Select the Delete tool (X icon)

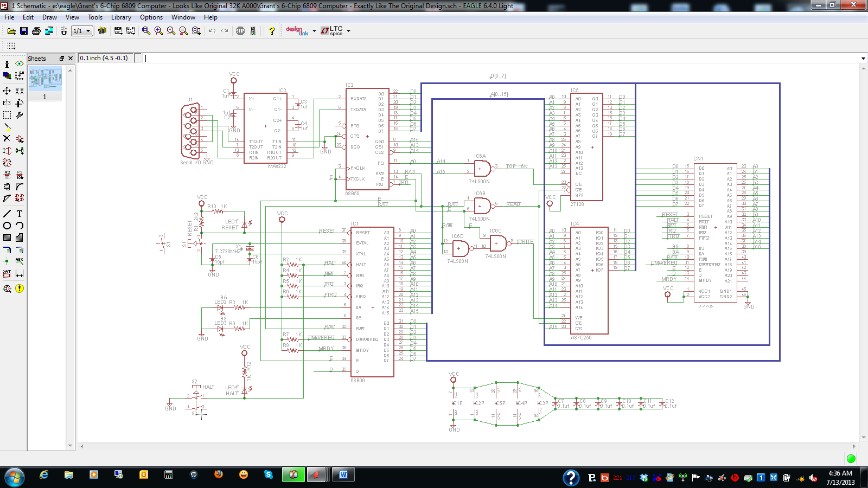(x=7, y=139)
